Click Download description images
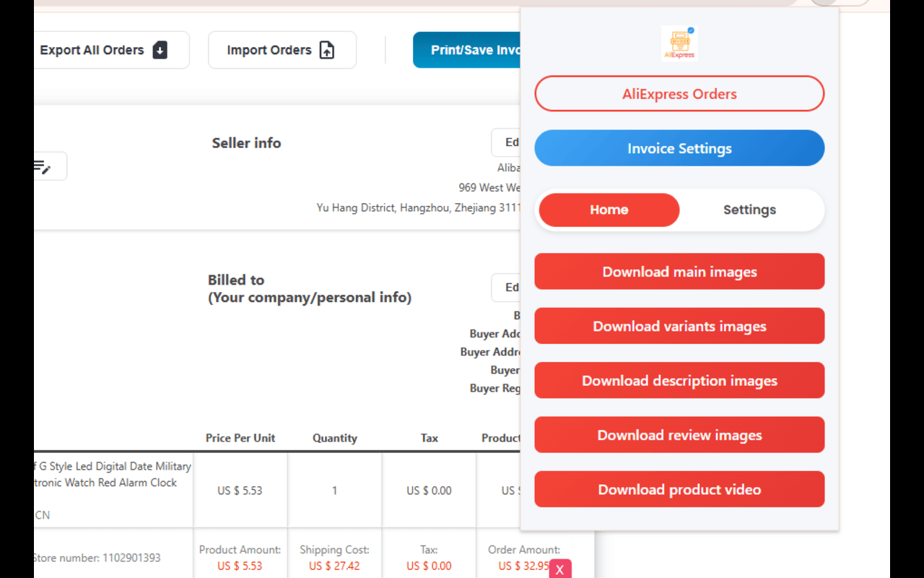 click(679, 380)
